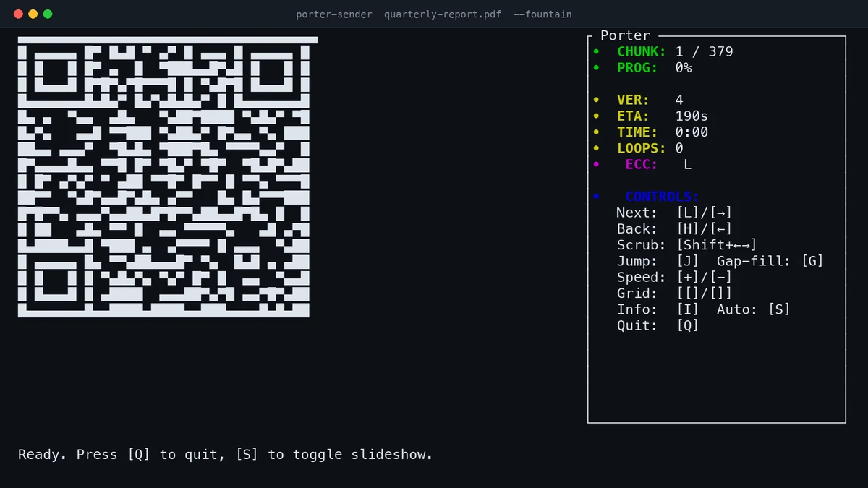Image resolution: width=868 pixels, height=488 pixels.
Task: Click the blue 'CONTROLS:' heading
Action: 662,197
